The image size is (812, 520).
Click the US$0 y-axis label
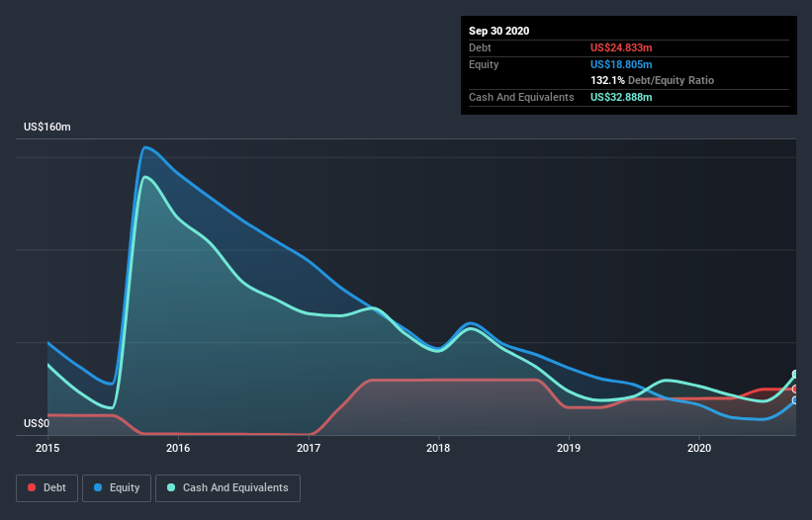coord(37,423)
